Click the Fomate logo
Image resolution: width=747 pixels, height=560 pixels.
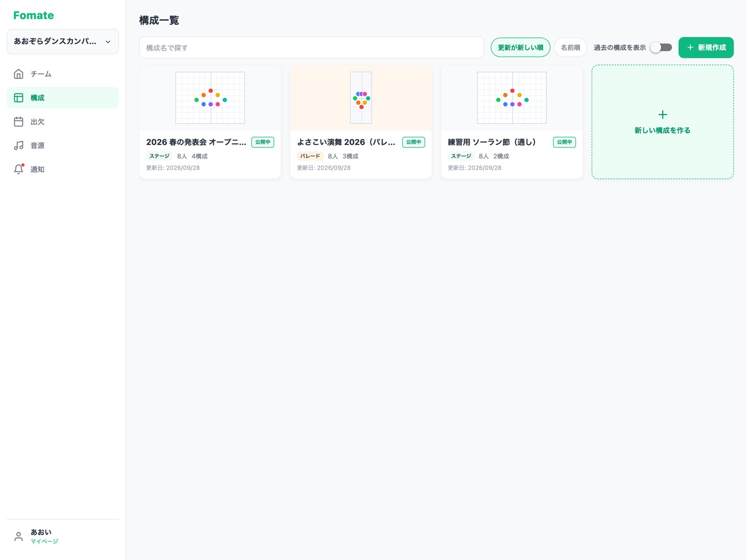coord(34,15)
